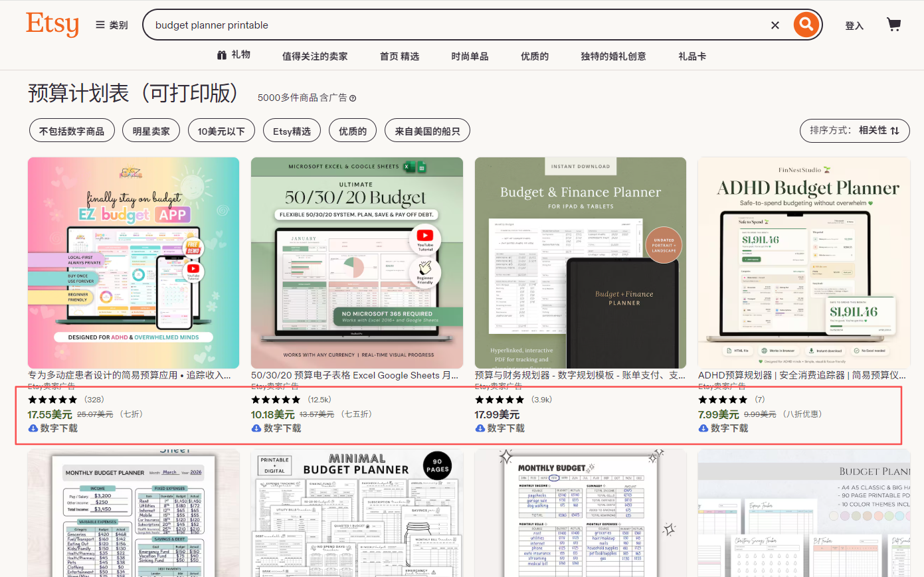This screenshot has width=924, height=577.
Task: Click the download icon under the 17.55美元 listing
Action: point(33,428)
